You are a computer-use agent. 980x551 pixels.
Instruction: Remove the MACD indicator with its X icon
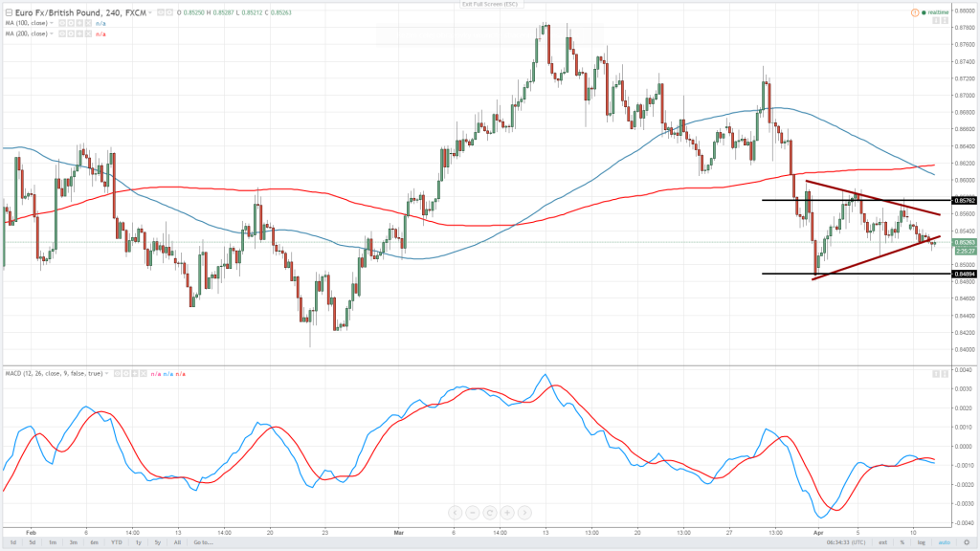tap(144, 374)
